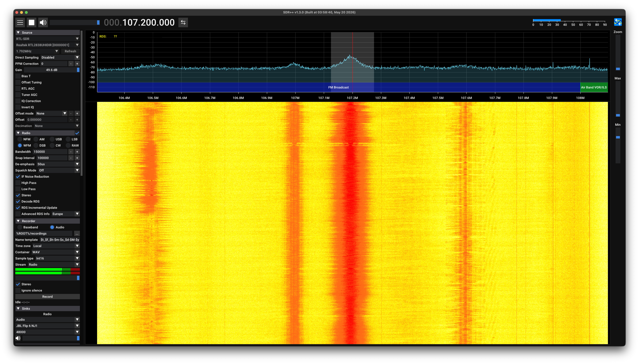Open the Realtek RTL2838UHIDIR device dropdown
639x364 pixels.
coord(47,45)
